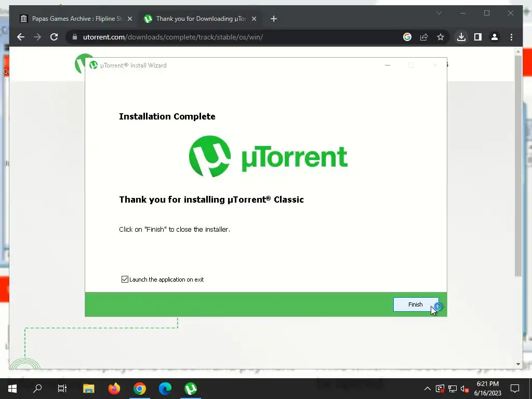This screenshot has height=399, width=532.
Task: Select µTorrent icon in taskbar
Action: click(x=190, y=389)
